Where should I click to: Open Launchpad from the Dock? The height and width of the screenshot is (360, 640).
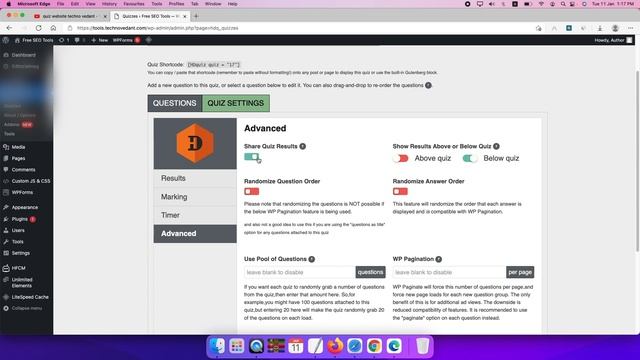point(236,346)
